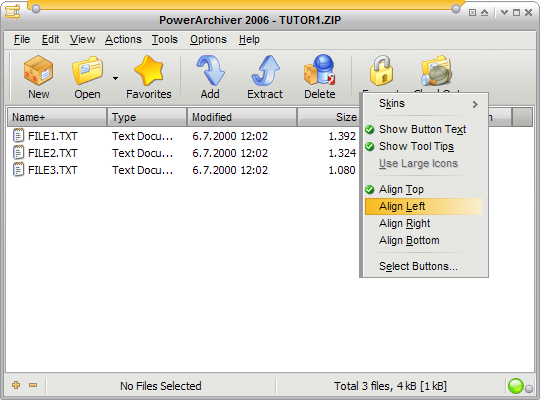Open the Options menu
Image resolution: width=540 pixels, height=400 pixels.
208,39
